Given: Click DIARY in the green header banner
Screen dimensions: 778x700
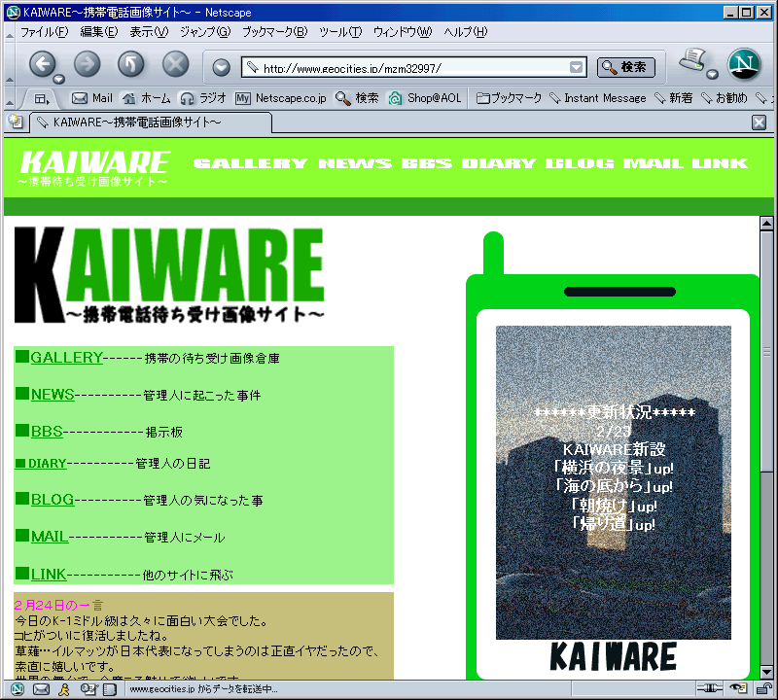Looking at the screenshot, I should (499, 163).
